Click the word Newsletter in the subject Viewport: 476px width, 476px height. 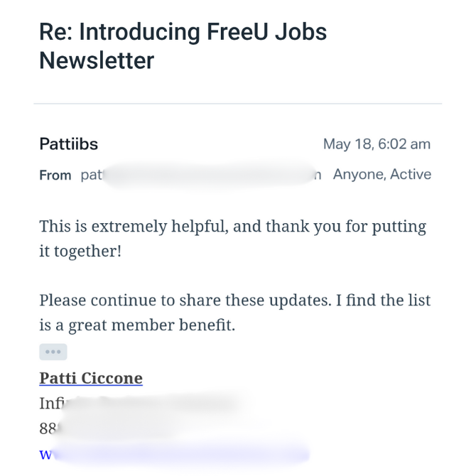(x=97, y=61)
